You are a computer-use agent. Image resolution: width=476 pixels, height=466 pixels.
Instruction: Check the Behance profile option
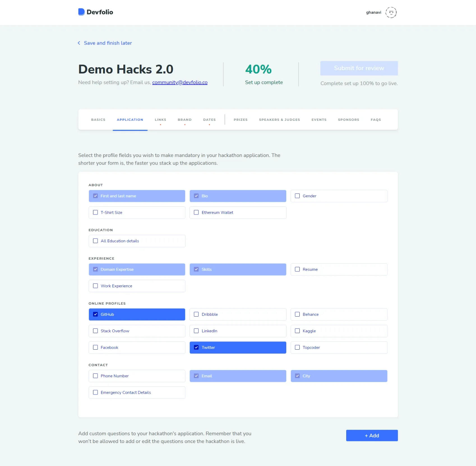point(339,315)
